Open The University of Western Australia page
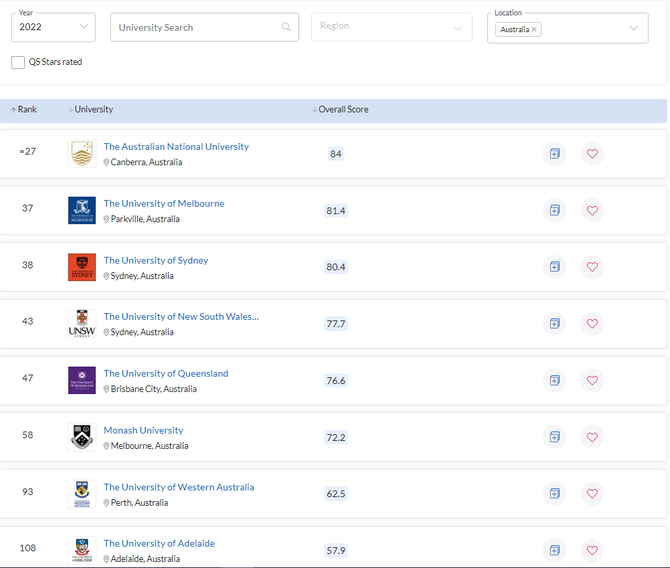670x568 pixels. click(179, 487)
